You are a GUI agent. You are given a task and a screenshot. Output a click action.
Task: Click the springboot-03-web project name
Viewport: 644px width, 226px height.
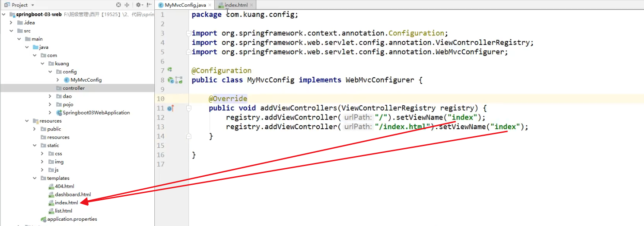tap(38, 14)
